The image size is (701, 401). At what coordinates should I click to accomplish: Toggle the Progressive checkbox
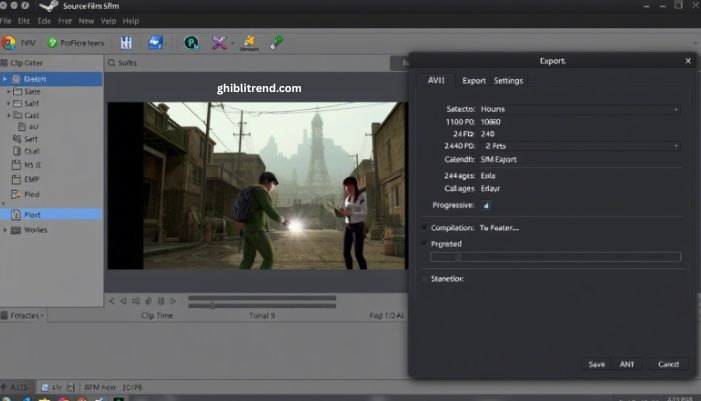pyautogui.click(x=486, y=205)
